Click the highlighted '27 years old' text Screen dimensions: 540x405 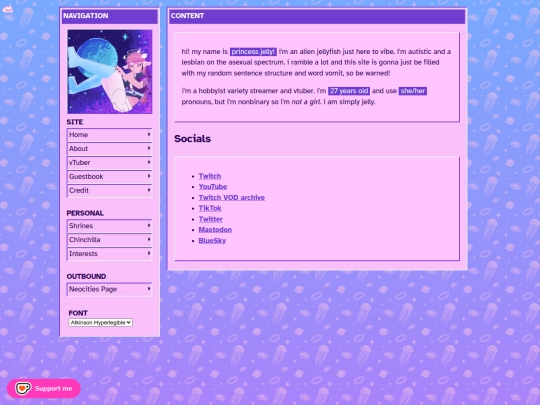(x=349, y=91)
